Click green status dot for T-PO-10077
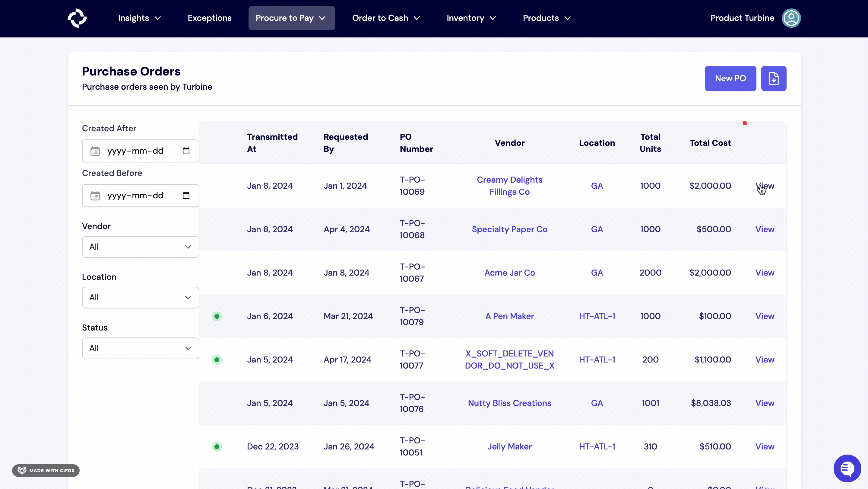The image size is (868, 489). point(217,360)
